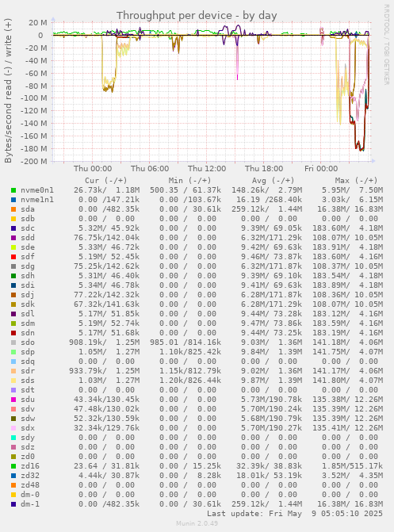This screenshot has height=532, width=394.
Task: Click the 'sdw' legend label
Action: (x=28, y=419)
